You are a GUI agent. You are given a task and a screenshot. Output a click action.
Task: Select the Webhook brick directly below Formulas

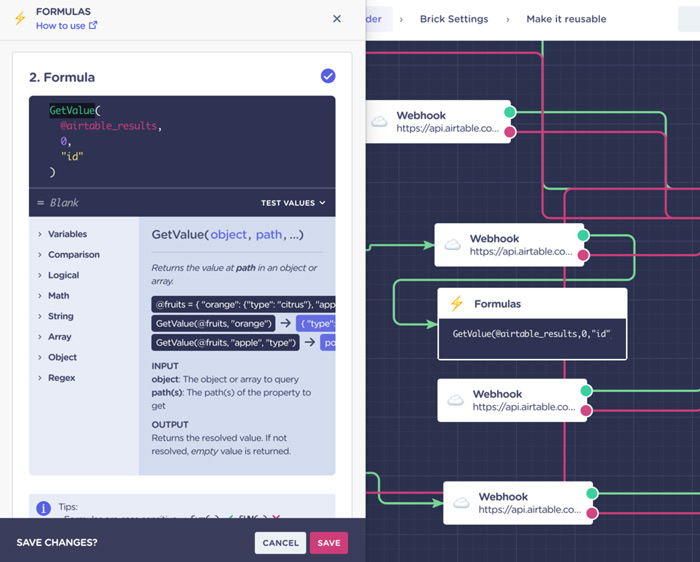[x=512, y=400]
